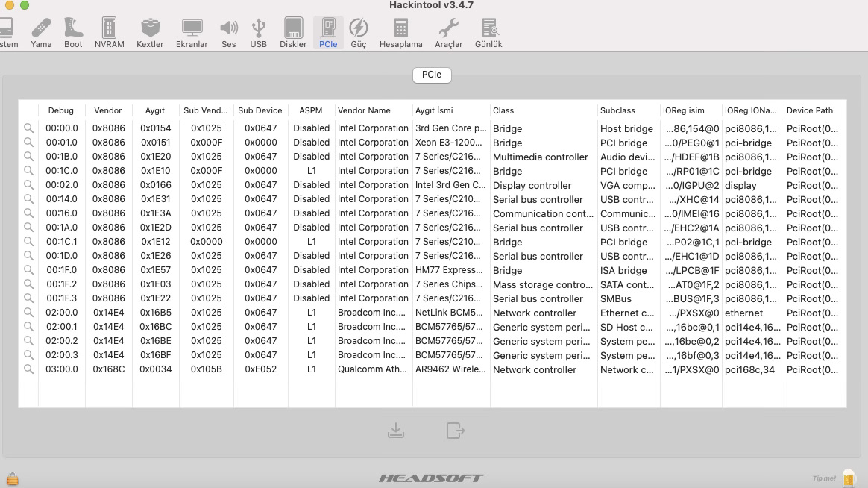Open the Araçlar tools section
Screen dimensions: 868x488
coord(448,33)
